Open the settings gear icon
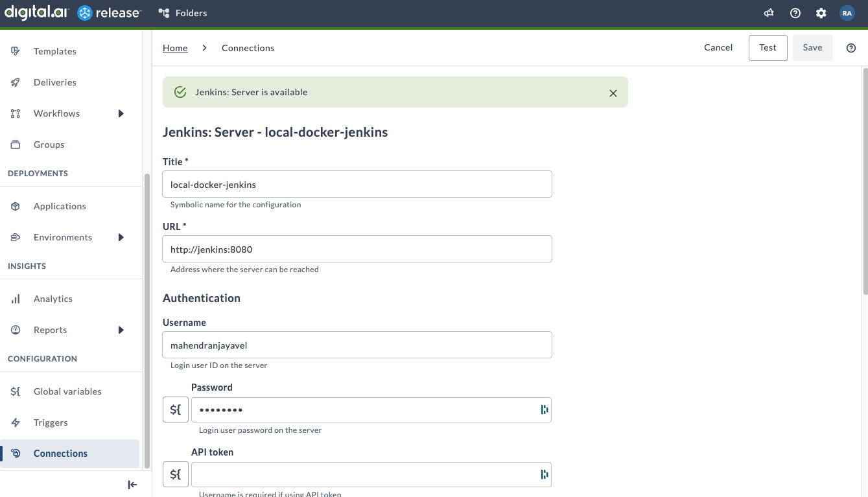The width and height of the screenshot is (868, 497). click(x=821, y=13)
